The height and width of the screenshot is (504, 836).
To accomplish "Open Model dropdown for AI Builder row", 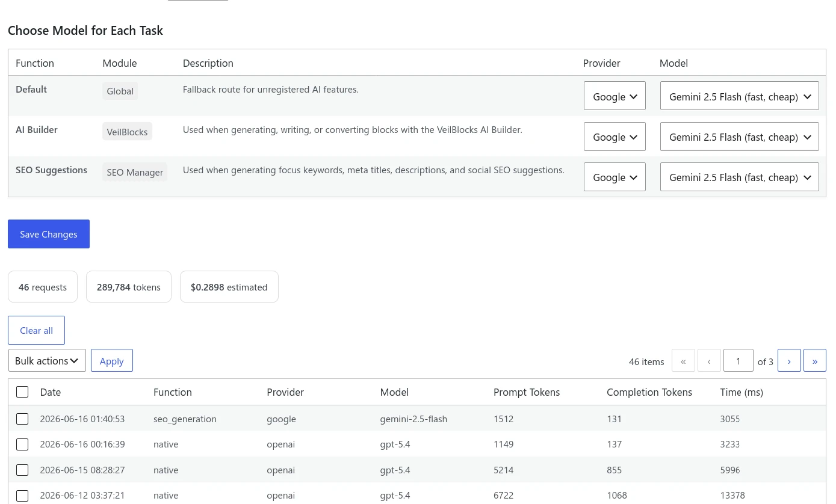I will [x=739, y=137].
